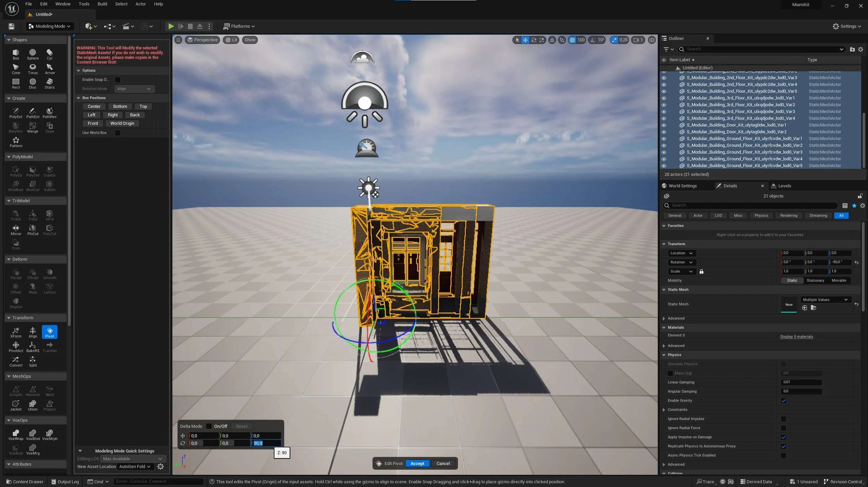The height and width of the screenshot is (487, 868).
Task: Open the Rotation Mode Align dropdown
Action: (134, 89)
